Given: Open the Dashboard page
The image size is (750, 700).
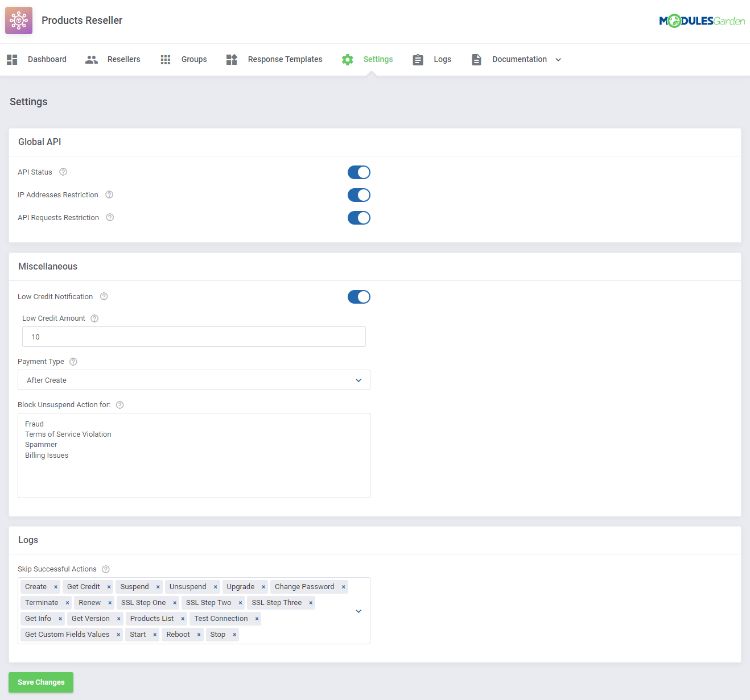Looking at the screenshot, I should click(x=37, y=59).
